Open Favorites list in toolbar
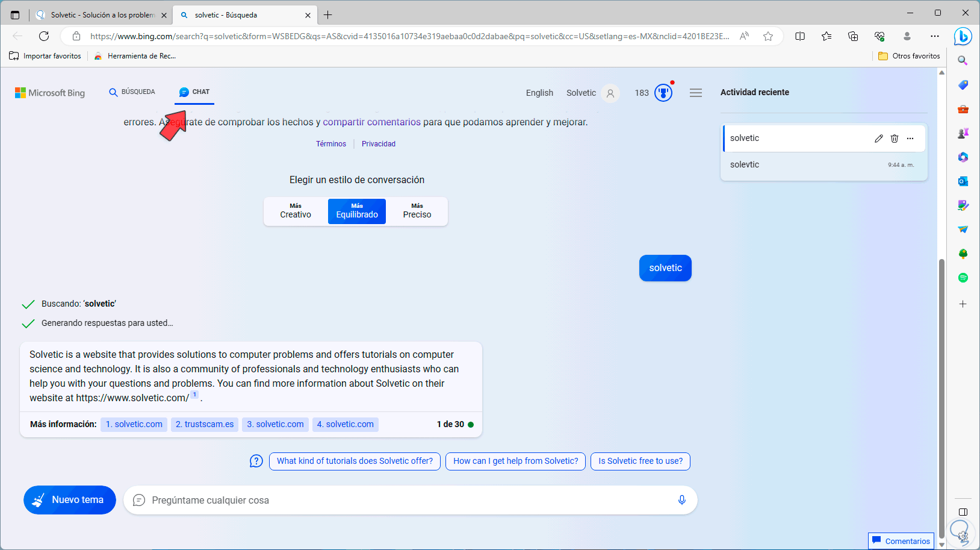The image size is (980, 550). tap(826, 36)
